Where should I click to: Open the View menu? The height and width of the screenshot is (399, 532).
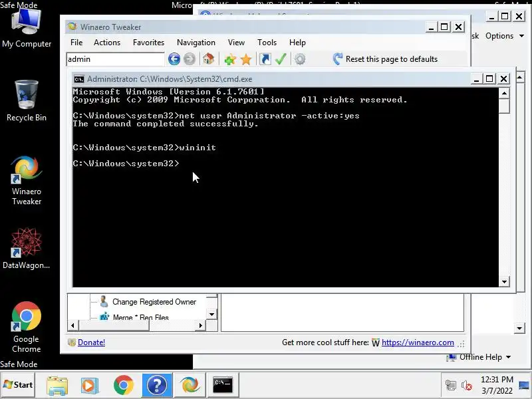(x=236, y=43)
